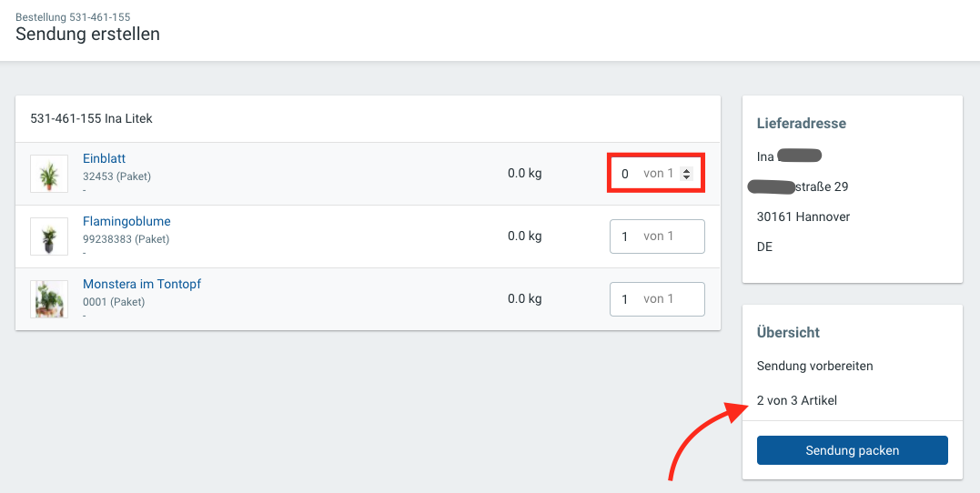Click the Einblatt plant thumbnail image
980x493 pixels.
point(49,174)
